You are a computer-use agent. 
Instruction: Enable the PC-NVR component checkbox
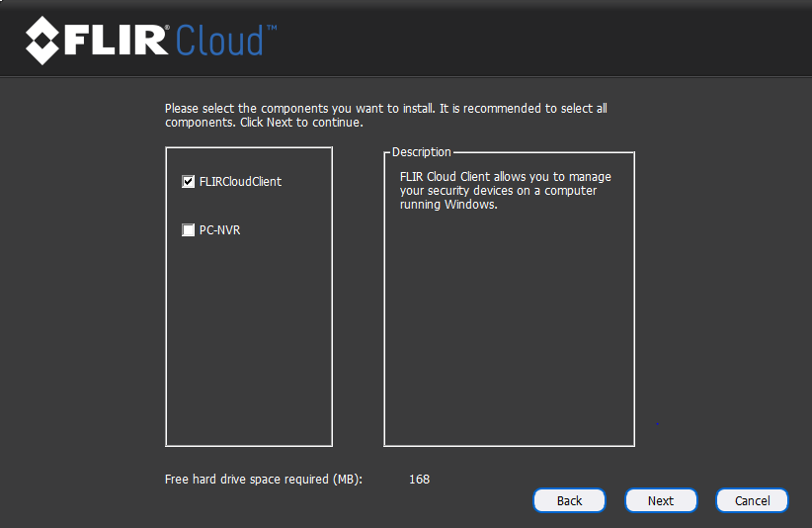point(188,230)
